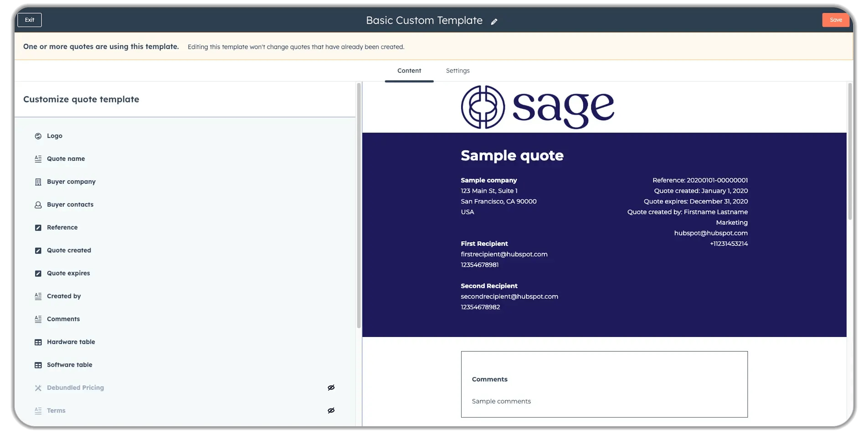Click the Quote name text icon
868x434 pixels.
(38, 158)
